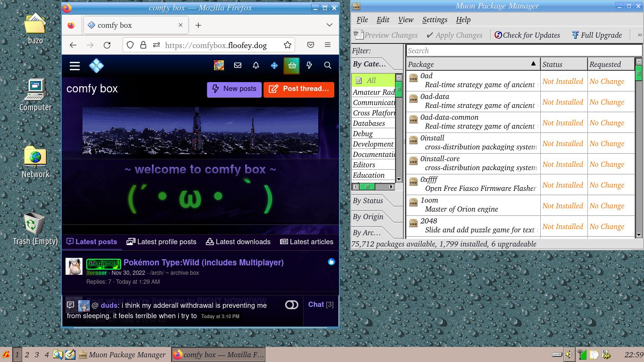Open the Settings menu in Muon

435,20
